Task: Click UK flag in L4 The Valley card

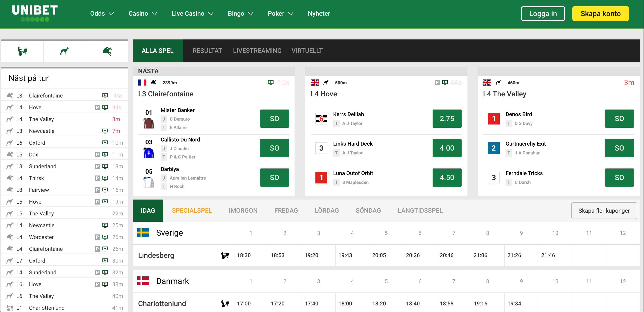Action: (x=487, y=83)
